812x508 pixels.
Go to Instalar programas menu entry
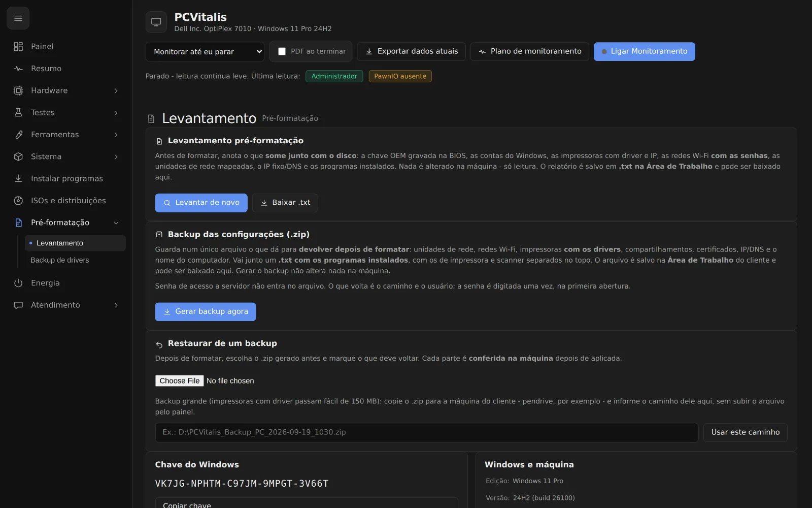pyautogui.click(x=66, y=178)
